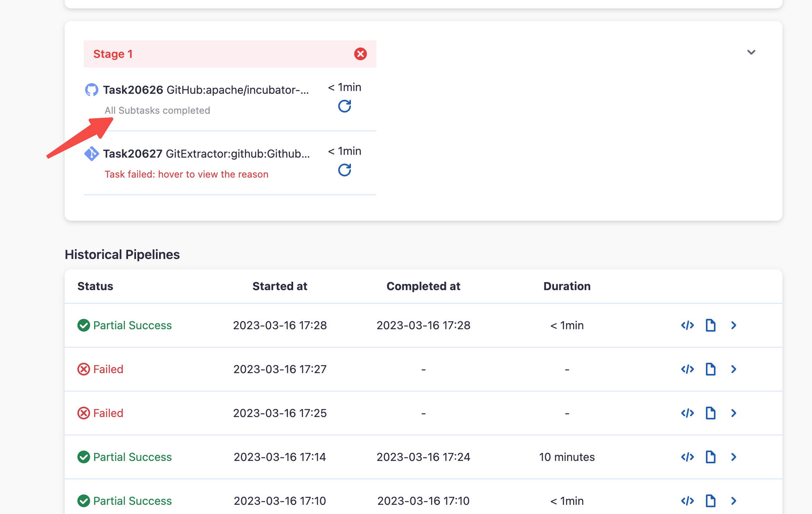Expand details of 17:27 Failed pipeline
Viewport: 812px width, 514px height.
point(733,369)
